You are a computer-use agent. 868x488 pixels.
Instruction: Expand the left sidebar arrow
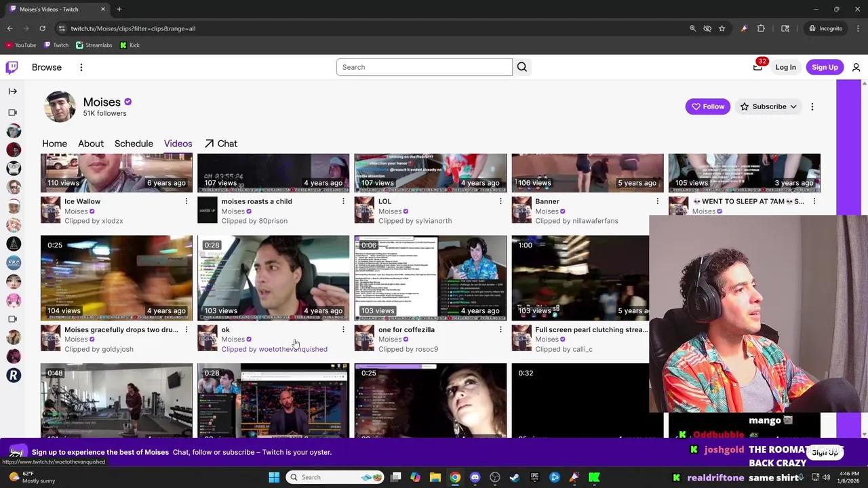(12, 91)
